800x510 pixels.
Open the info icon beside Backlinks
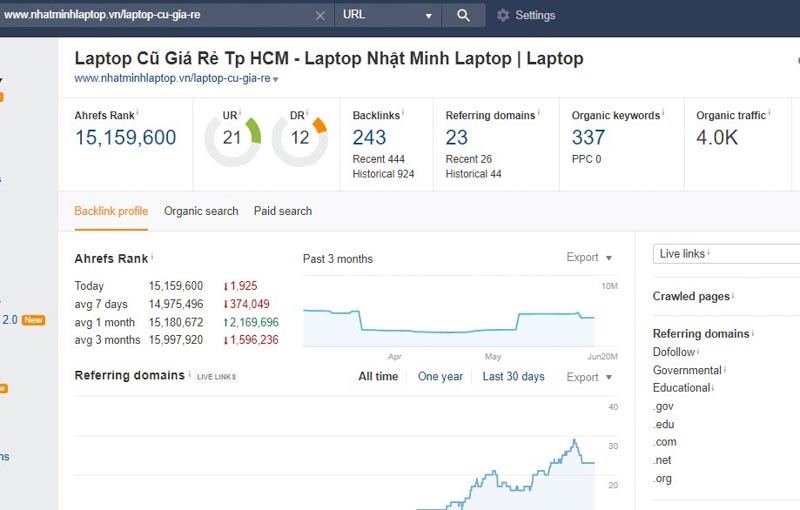click(x=403, y=112)
